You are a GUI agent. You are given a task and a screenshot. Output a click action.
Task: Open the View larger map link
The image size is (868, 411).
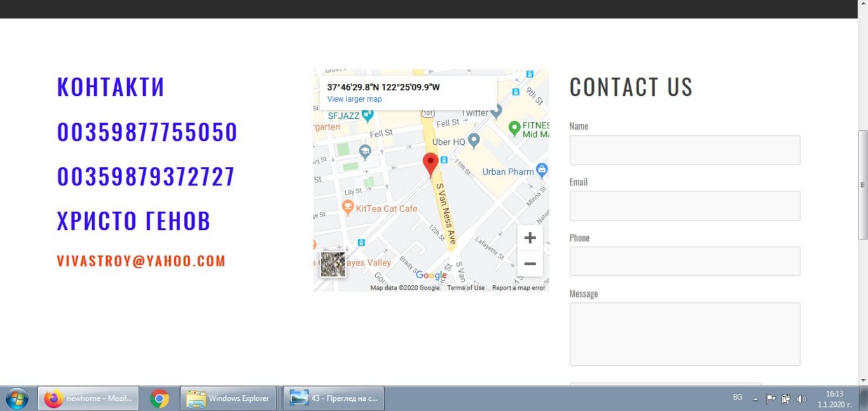(354, 99)
